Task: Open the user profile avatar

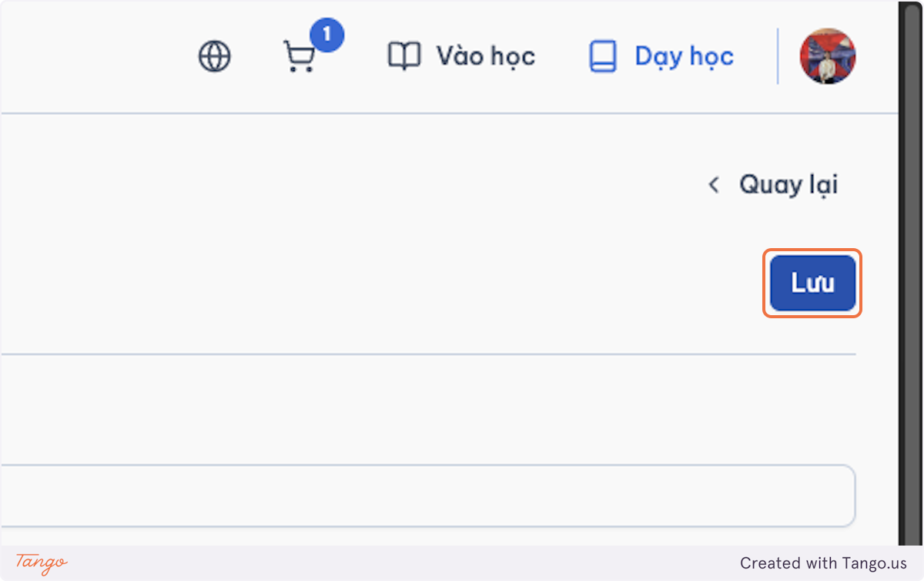Action: (x=828, y=56)
